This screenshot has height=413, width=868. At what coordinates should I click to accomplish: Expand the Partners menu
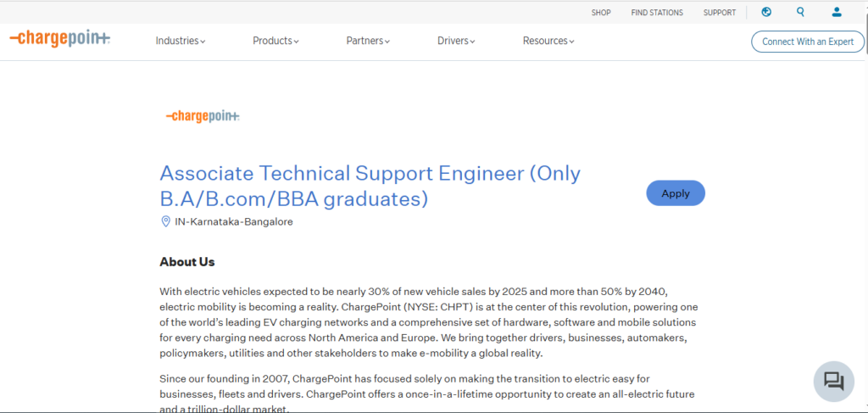click(368, 41)
